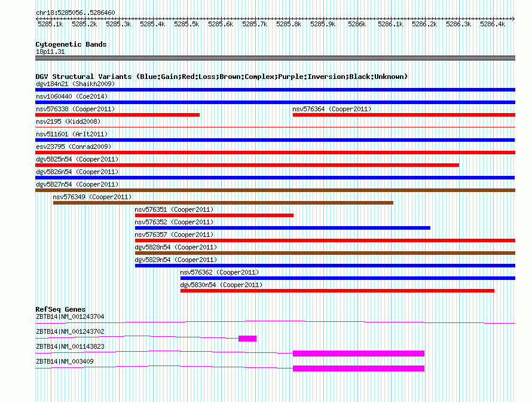The height and width of the screenshot is (402, 532).
Task: Click the nsv576351 (Cooper2011) label
Action: click(x=174, y=209)
